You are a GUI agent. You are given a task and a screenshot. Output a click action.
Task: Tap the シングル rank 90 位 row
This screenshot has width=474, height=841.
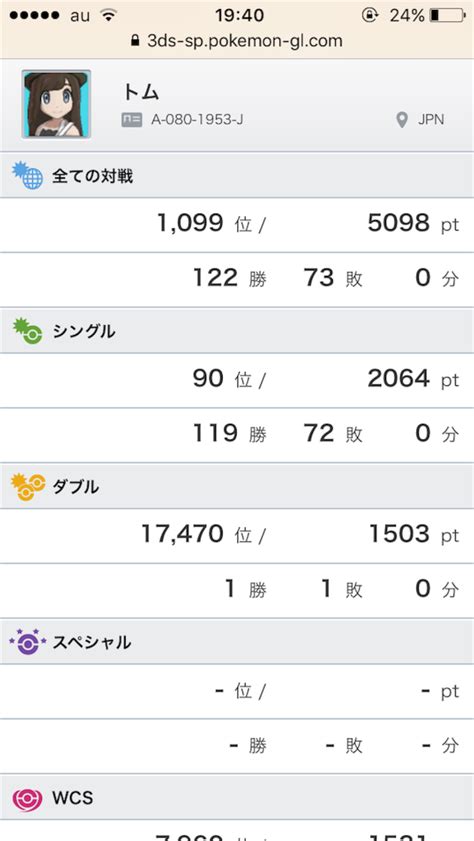pyautogui.click(x=237, y=380)
